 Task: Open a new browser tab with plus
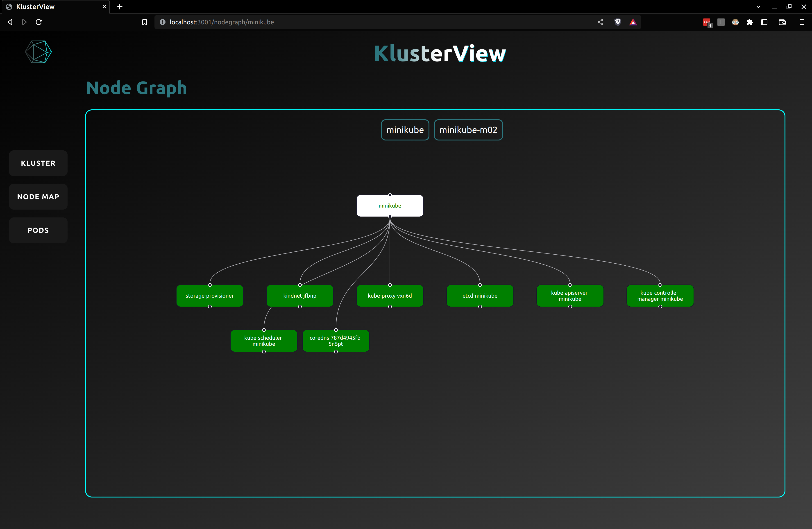120,7
